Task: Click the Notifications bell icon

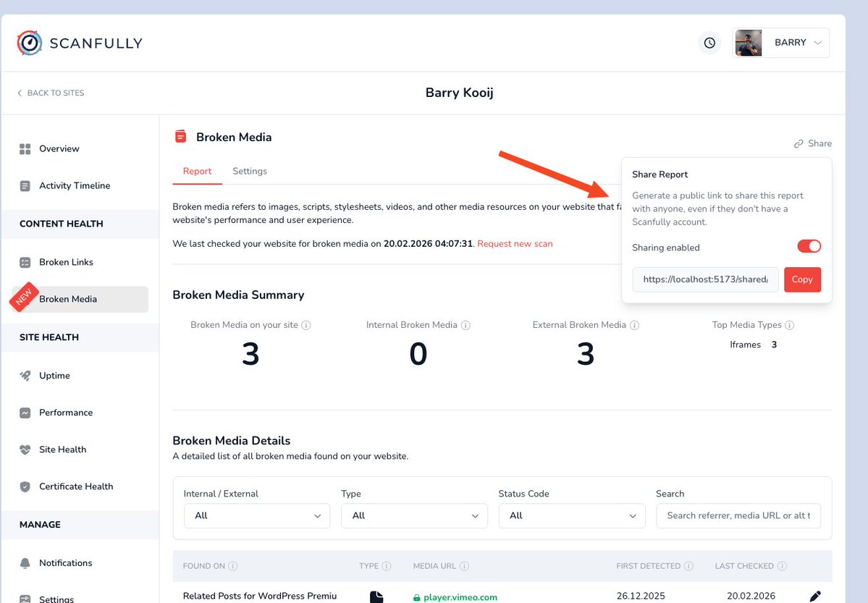Action: tap(25, 563)
